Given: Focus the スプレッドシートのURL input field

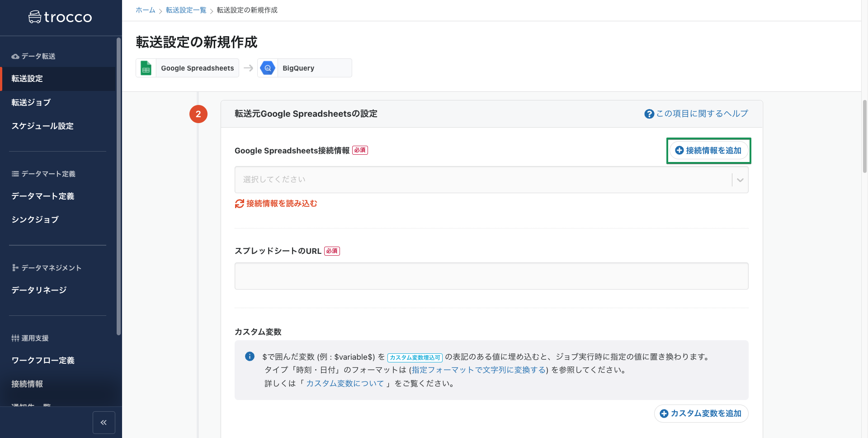Looking at the screenshot, I should [x=491, y=276].
